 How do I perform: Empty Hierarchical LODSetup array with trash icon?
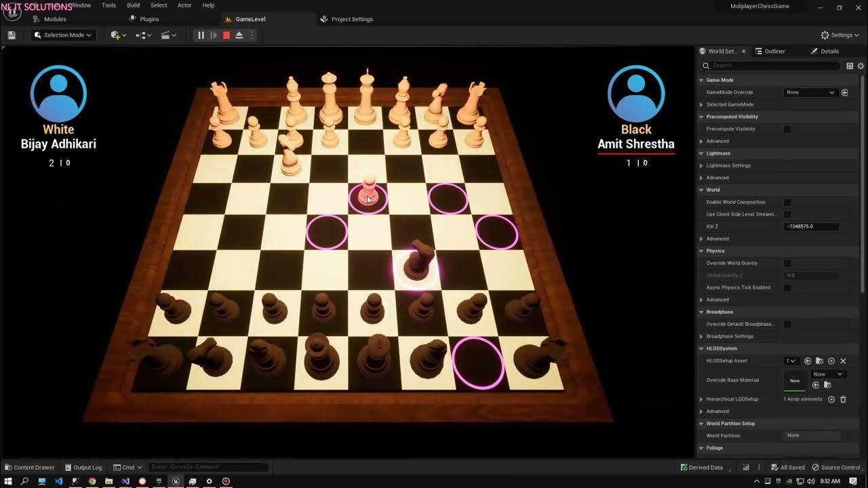(x=843, y=399)
